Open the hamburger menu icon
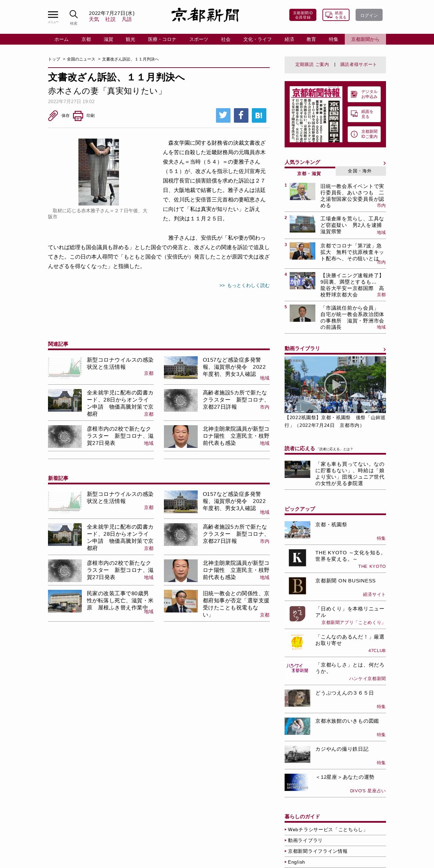434x868 pixels. [53, 15]
